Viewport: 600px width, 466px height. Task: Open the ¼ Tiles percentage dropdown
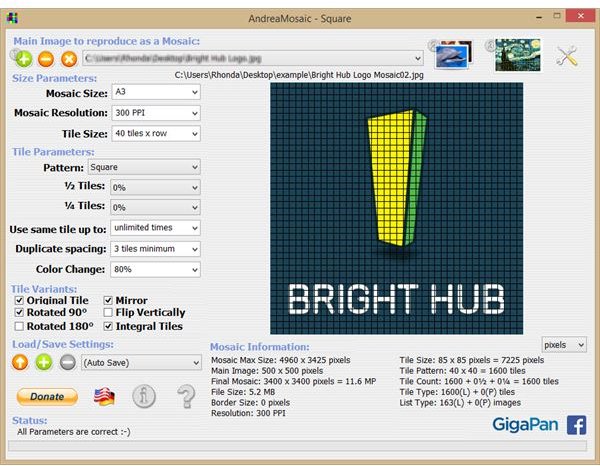[155, 207]
